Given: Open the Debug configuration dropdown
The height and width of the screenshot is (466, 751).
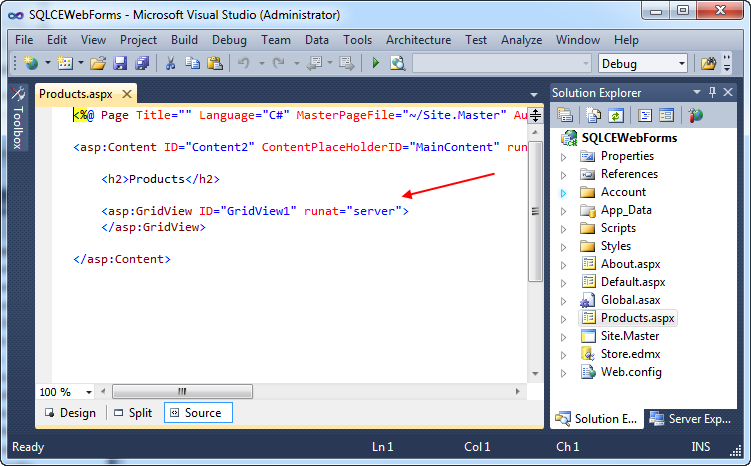Looking at the screenshot, I should (x=682, y=63).
